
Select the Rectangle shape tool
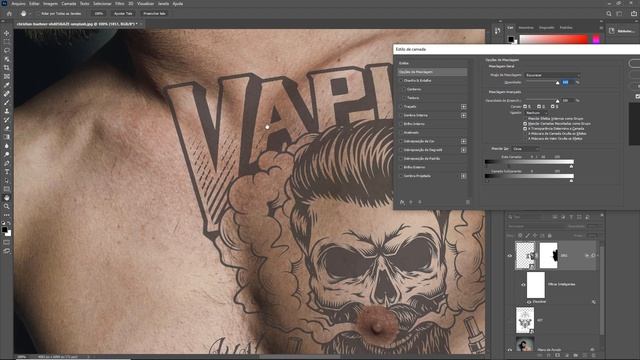coord(7,189)
